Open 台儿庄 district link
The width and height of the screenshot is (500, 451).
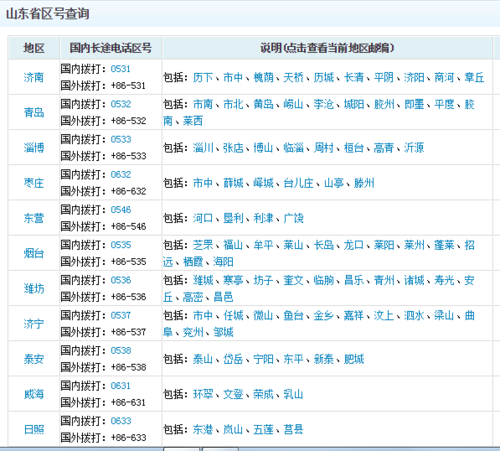[298, 183]
